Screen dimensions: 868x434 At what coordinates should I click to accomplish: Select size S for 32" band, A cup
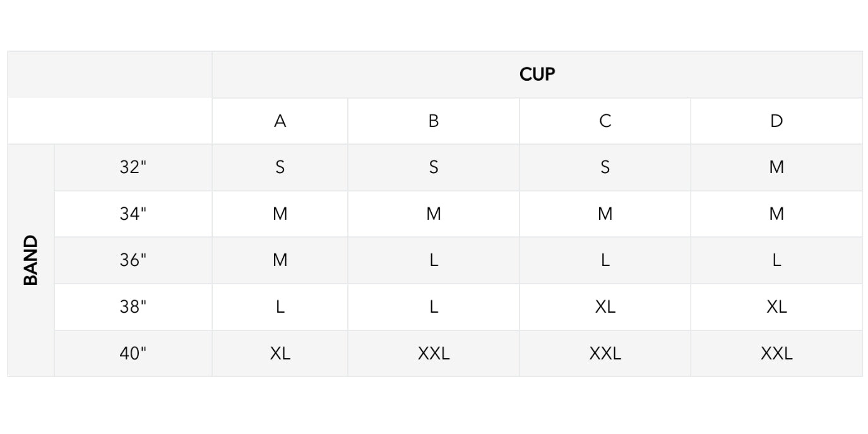pyautogui.click(x=280, y=167)
